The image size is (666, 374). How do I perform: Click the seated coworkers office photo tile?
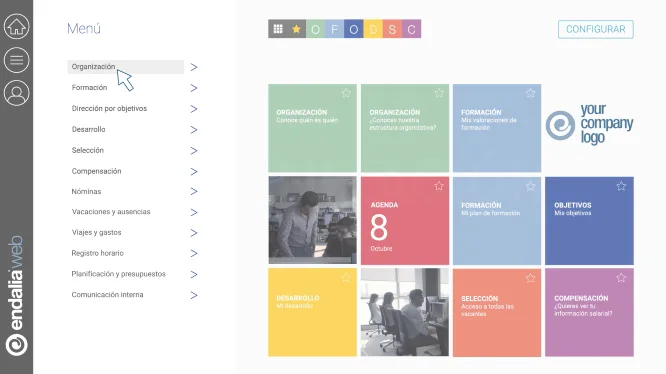click(405, 312)
